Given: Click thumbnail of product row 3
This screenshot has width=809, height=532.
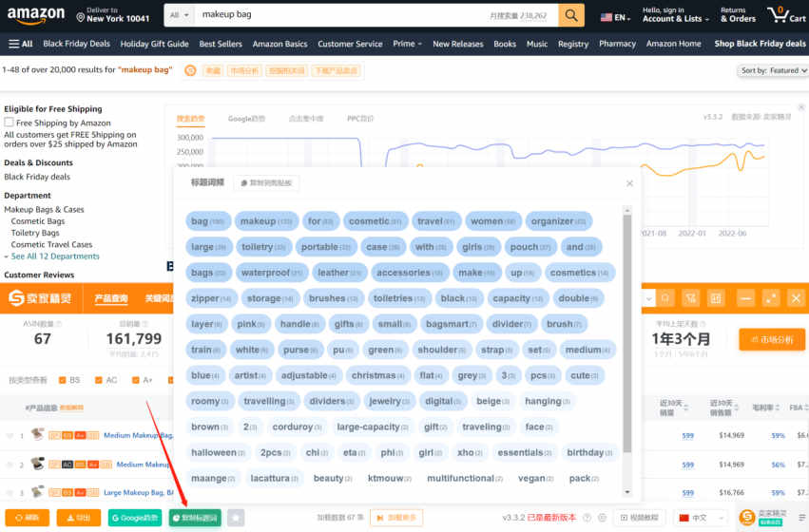Looking at the screenshot, I should click(37, 492).
